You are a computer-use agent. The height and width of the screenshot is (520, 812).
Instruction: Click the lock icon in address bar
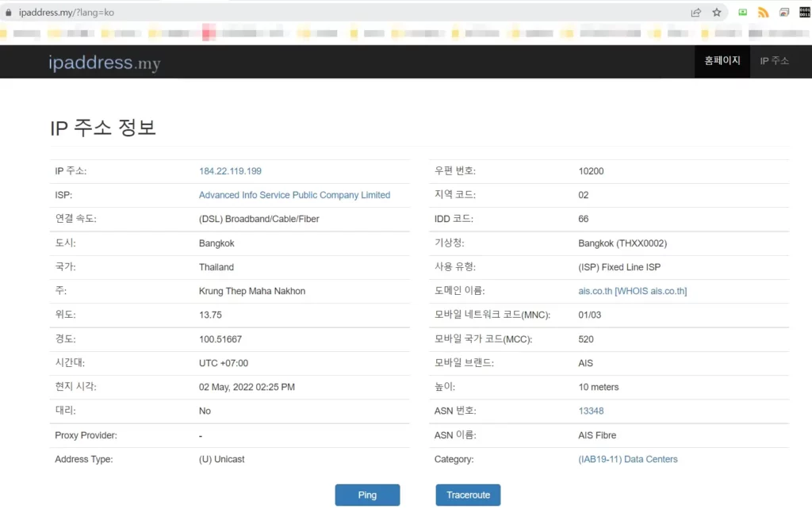(x=8, y=13)
